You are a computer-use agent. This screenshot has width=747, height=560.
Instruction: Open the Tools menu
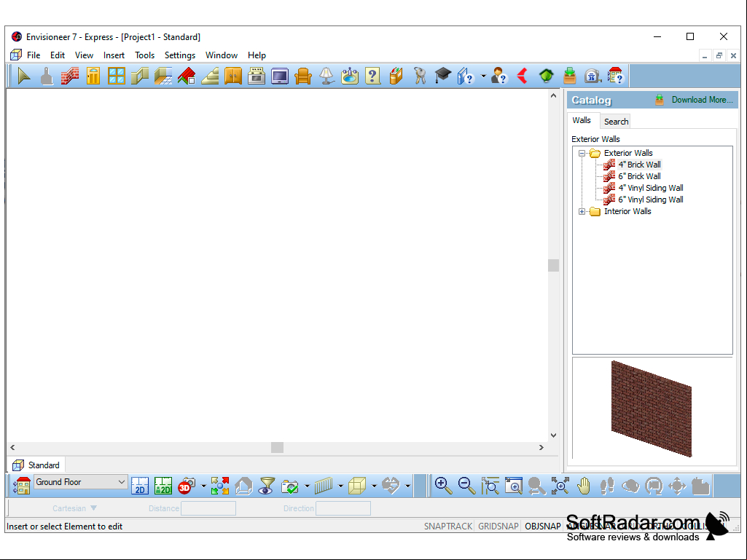point(145,55)
